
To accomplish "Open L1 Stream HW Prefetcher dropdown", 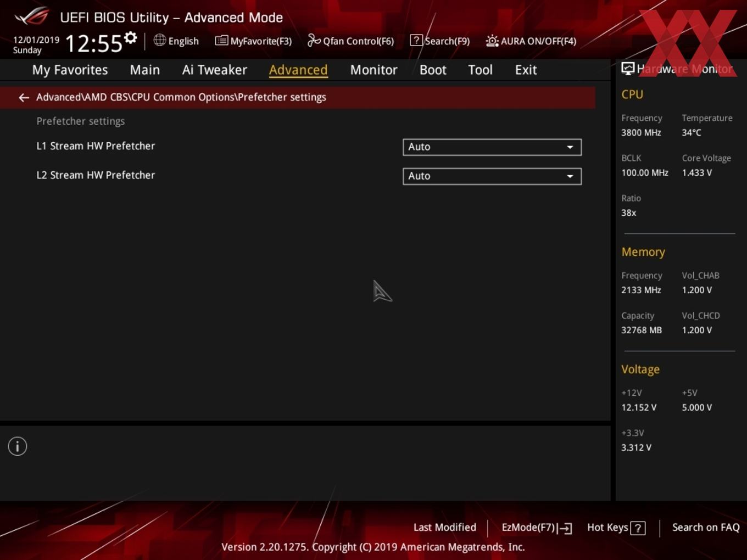I will (x=492, y=147).
